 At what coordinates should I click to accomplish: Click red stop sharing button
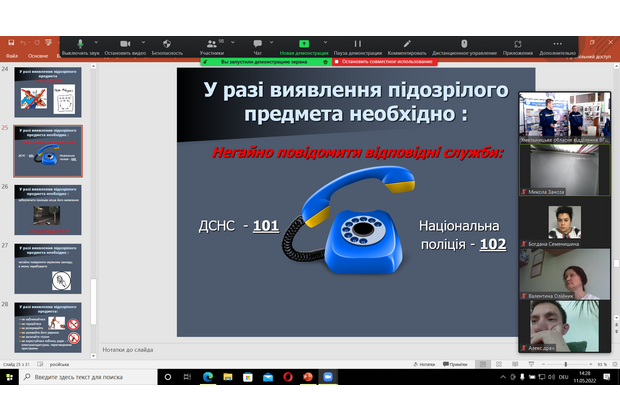pos(384,61)
